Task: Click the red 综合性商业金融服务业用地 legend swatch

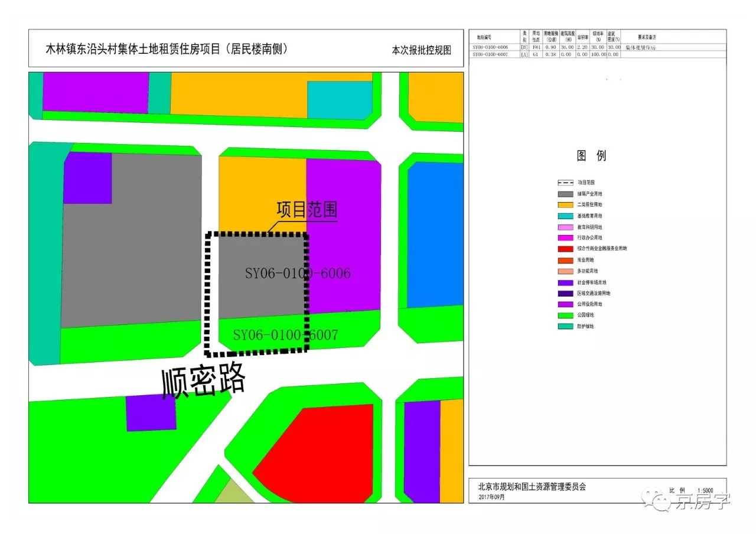Action: 565,249
